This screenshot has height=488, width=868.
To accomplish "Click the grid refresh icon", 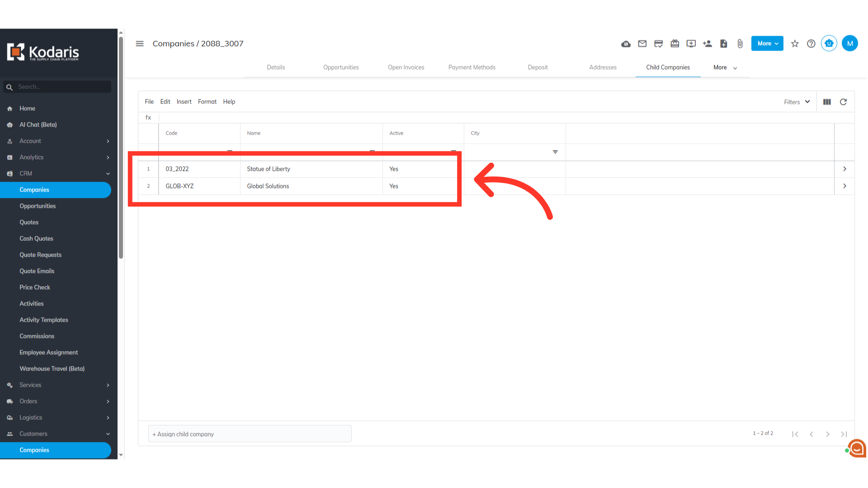I will pyautogui.click(x=843, y=102).
